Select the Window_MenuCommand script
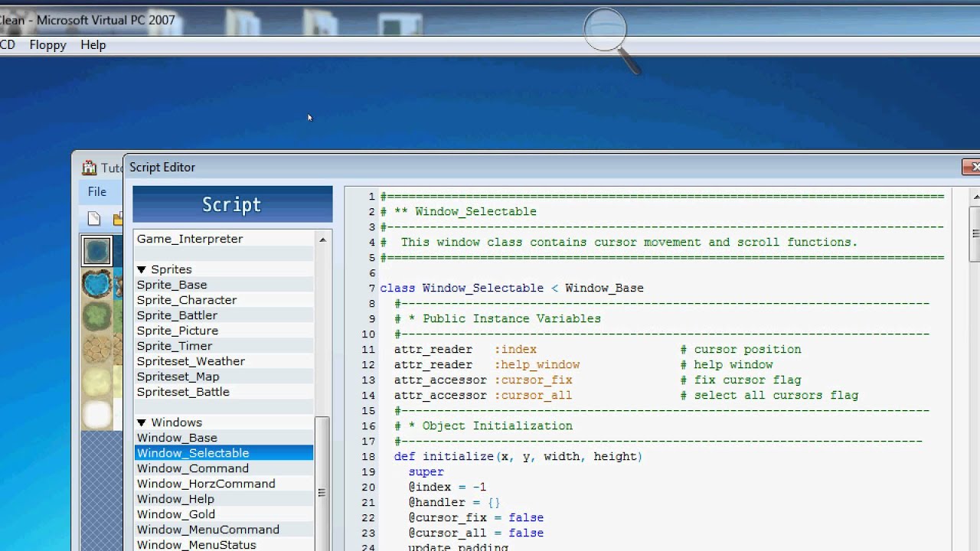 (225, 530)
